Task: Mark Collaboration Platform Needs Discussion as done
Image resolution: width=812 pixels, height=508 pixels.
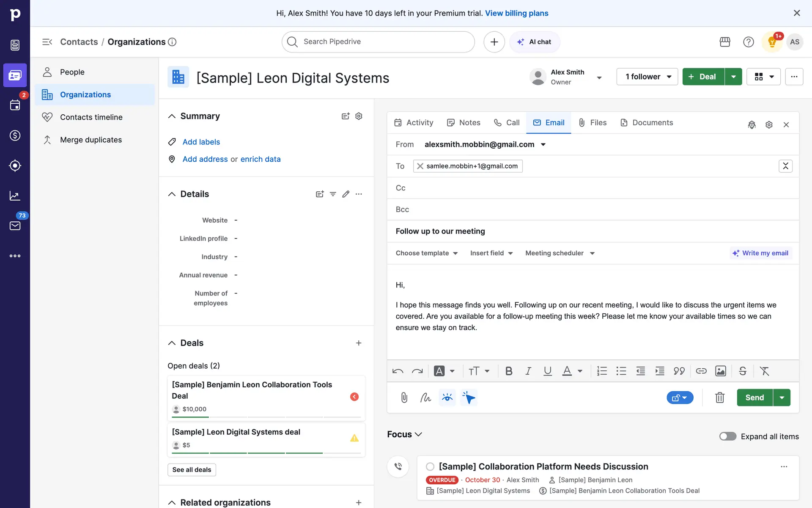Action: click(430, 467)
